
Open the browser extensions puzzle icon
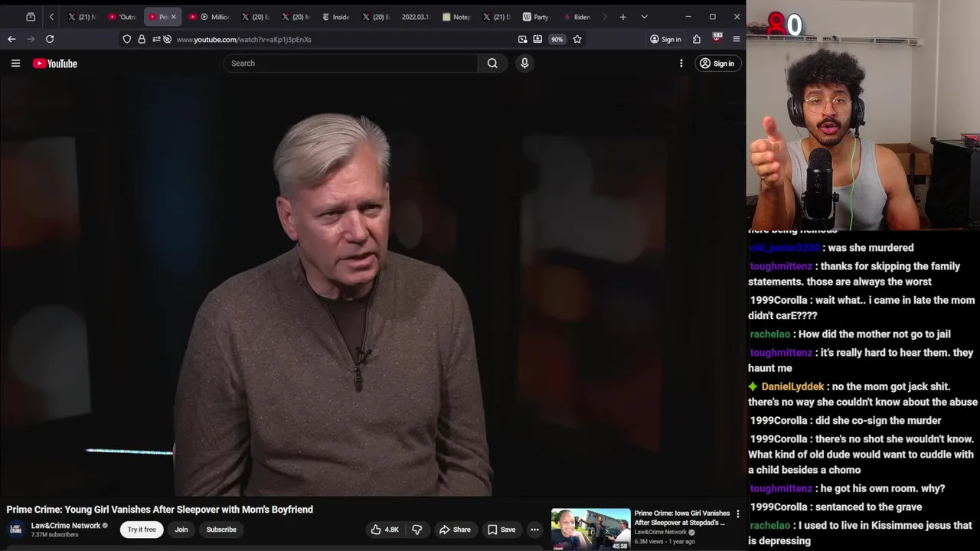pos(697,39)
